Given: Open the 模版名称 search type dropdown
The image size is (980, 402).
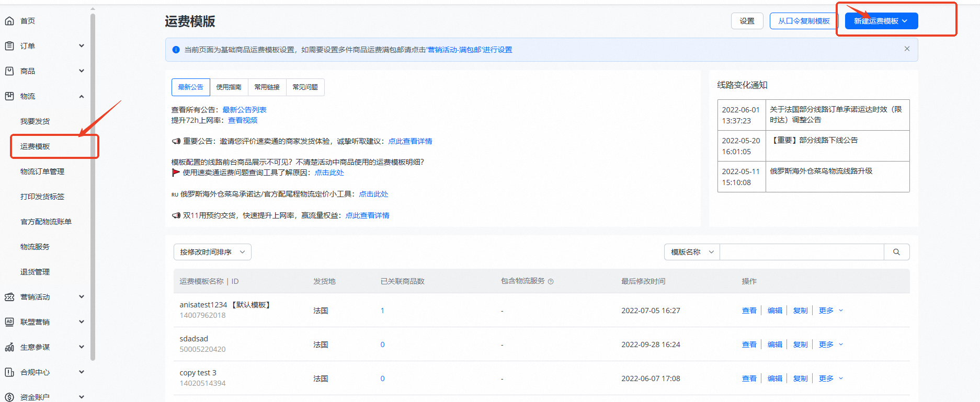Looking at the screenshot, I should click(691, 252).
